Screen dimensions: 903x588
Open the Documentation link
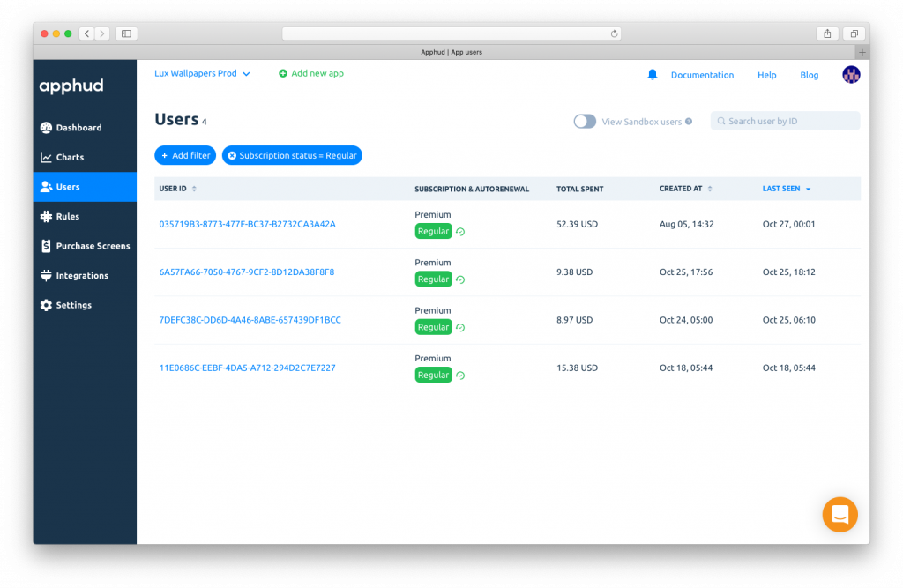[702, 75]
